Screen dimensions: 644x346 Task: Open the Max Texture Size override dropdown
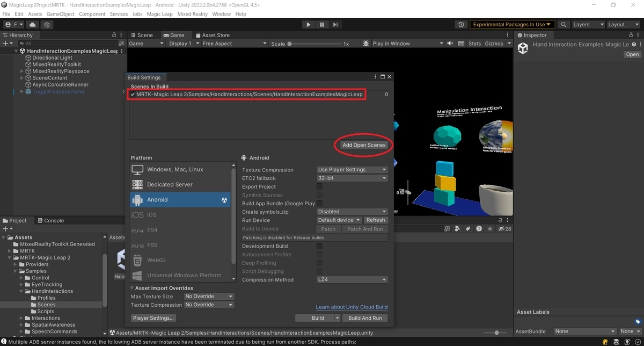click(x=209, y=297)
